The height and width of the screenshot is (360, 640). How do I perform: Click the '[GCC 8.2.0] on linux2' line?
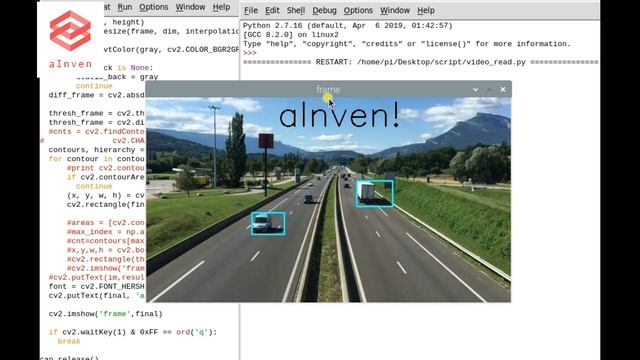tap(291, 35)
